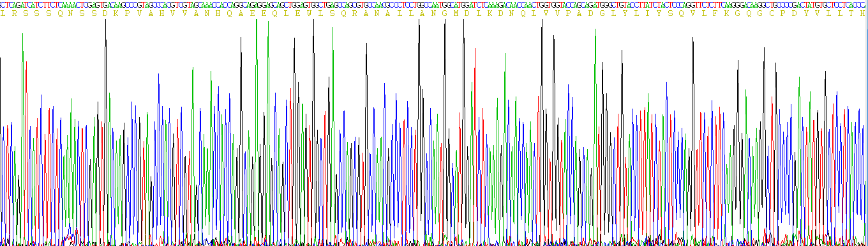Click the letter R between Q and A
Image resolution: width=868 pixels, height=246 pixels.
pos(354,13)
